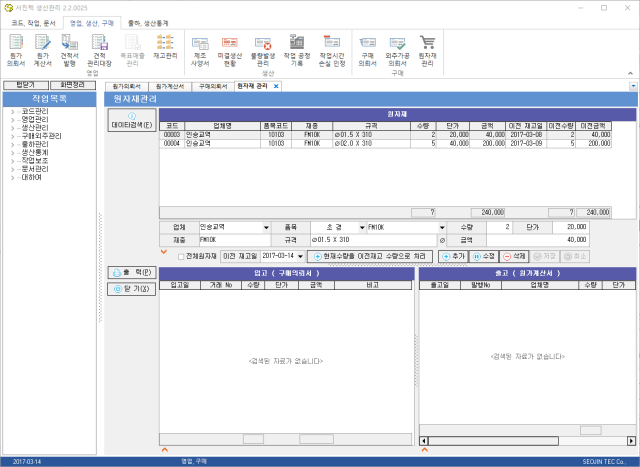
Task: Open the 업체 dropdown showing 인송교역
Action: click(x=266, y=228)
